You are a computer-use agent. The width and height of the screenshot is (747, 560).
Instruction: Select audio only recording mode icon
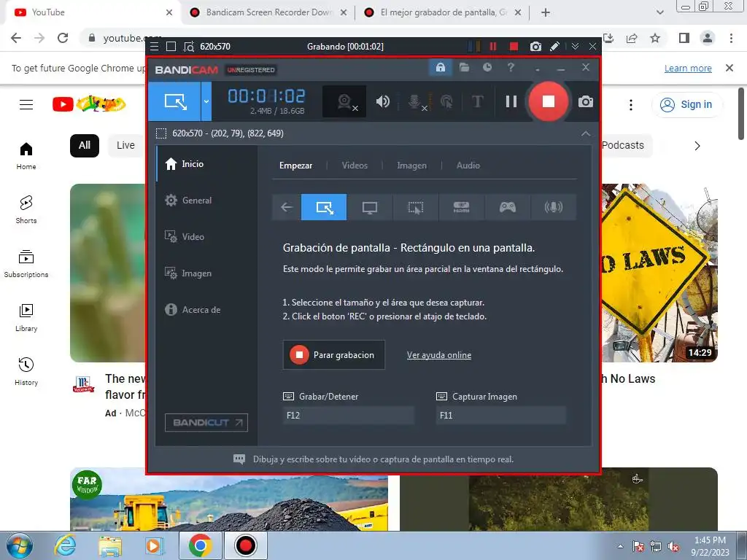pos(553,207)
